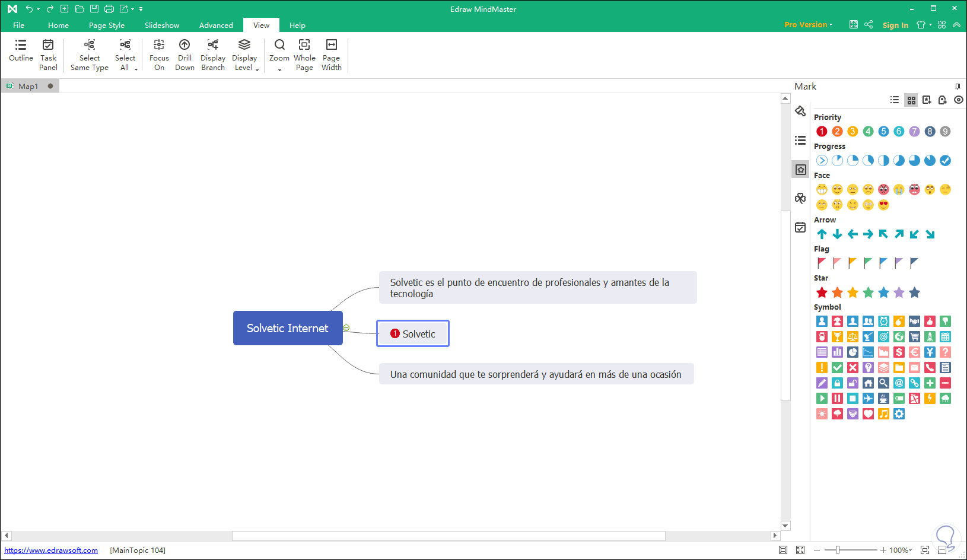Add the up arrow mark

822,234
